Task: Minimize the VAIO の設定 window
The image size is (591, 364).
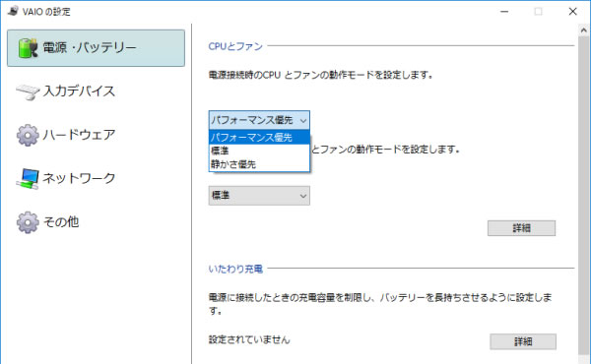Action: tap(504, 12)
